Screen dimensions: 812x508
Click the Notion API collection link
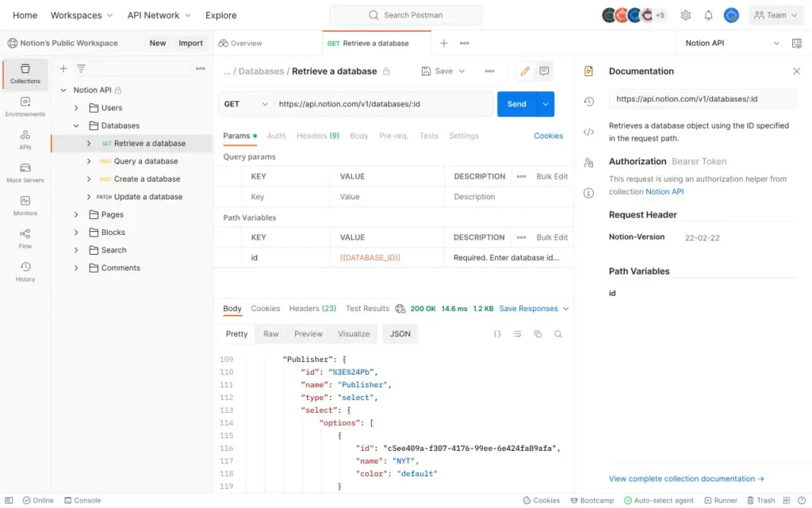click(665, 191)
